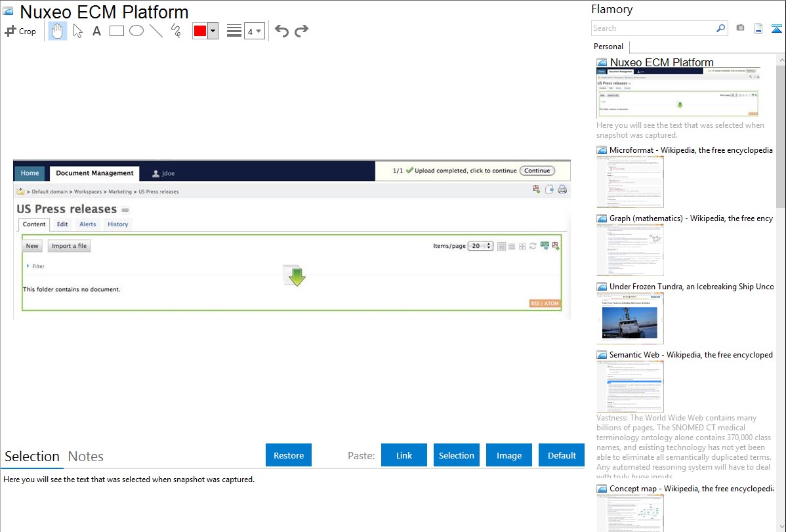Click the Content tab of US Press releases
Image resolution: width=786 pixels, height=532 pixels.
[34, 224]
